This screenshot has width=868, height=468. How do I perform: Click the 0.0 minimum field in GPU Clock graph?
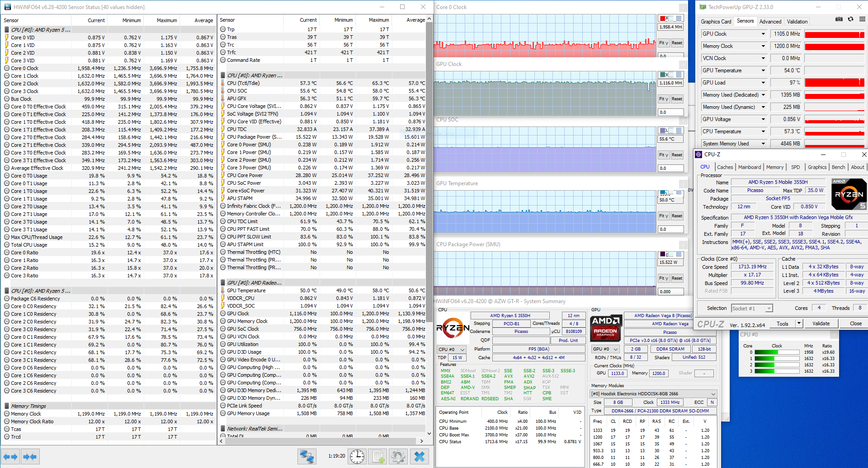pos(670,112)
